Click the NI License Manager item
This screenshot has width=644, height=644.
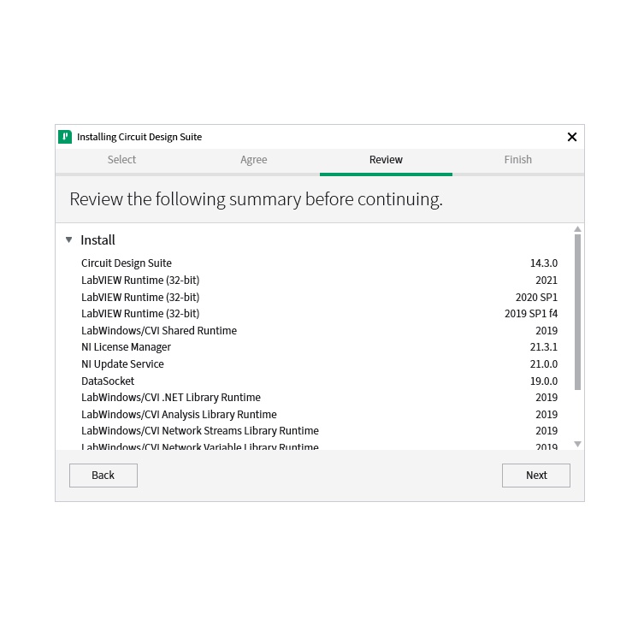tap(126, 347)
